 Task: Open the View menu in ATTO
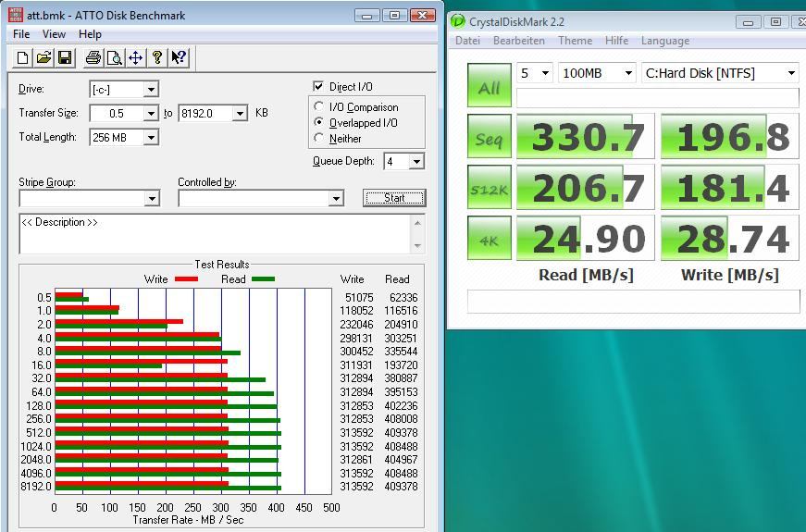point(54,34)
